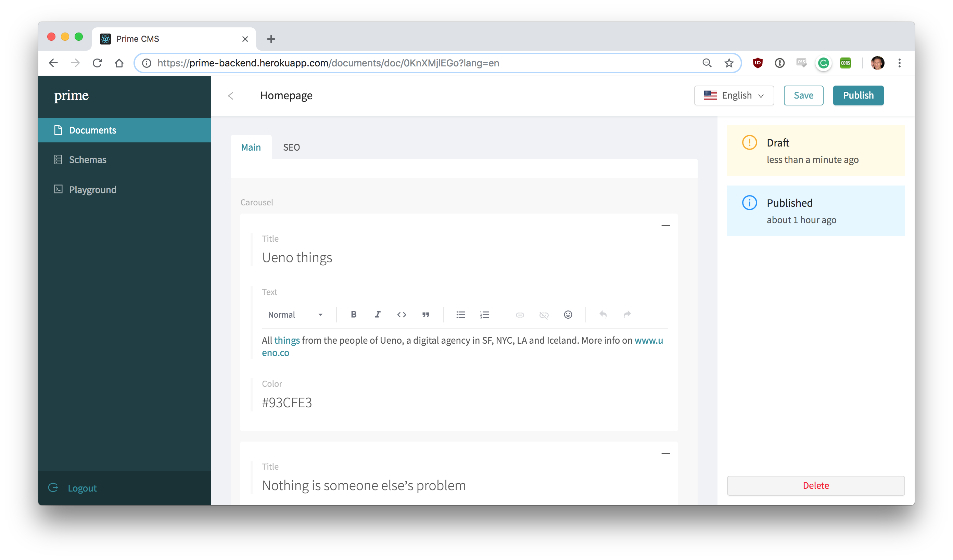Publish the Homepage document

pyautogui.click(x=858, y=95)
